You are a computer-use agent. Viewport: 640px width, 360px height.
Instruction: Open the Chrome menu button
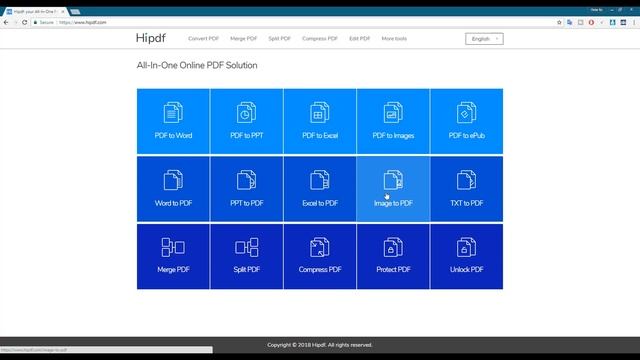tap(634, 22)
